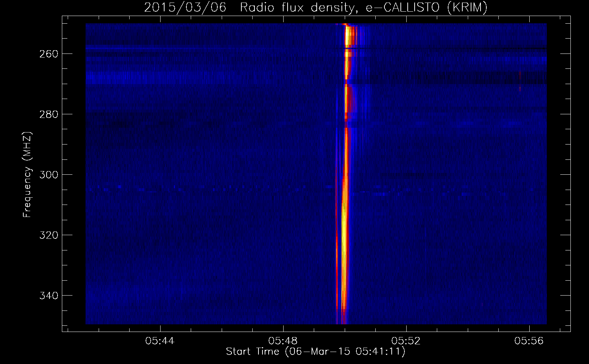Click the 05:56 time tick label
Viewport: 589px width, 364px height.
point(529,341)
